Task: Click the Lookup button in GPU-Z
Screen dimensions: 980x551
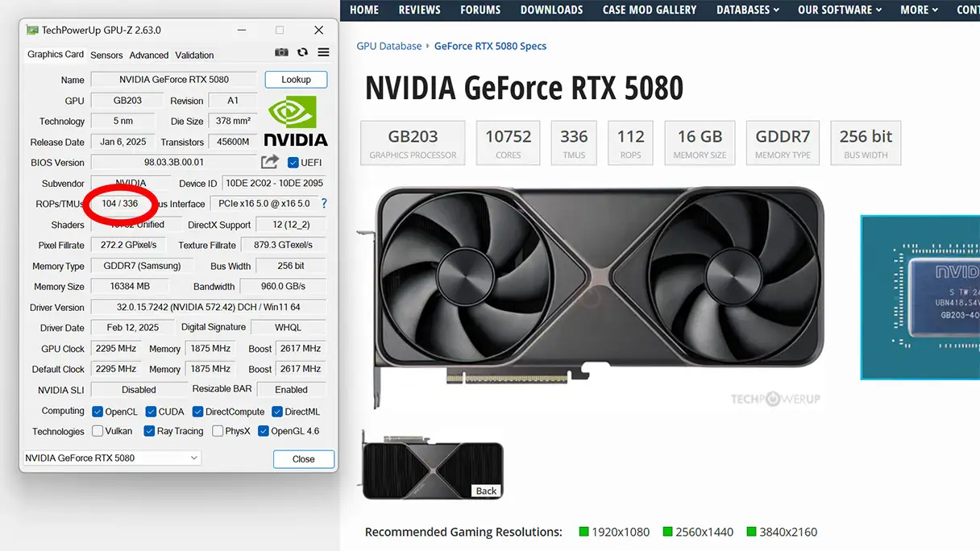Action: click(296, 79)
